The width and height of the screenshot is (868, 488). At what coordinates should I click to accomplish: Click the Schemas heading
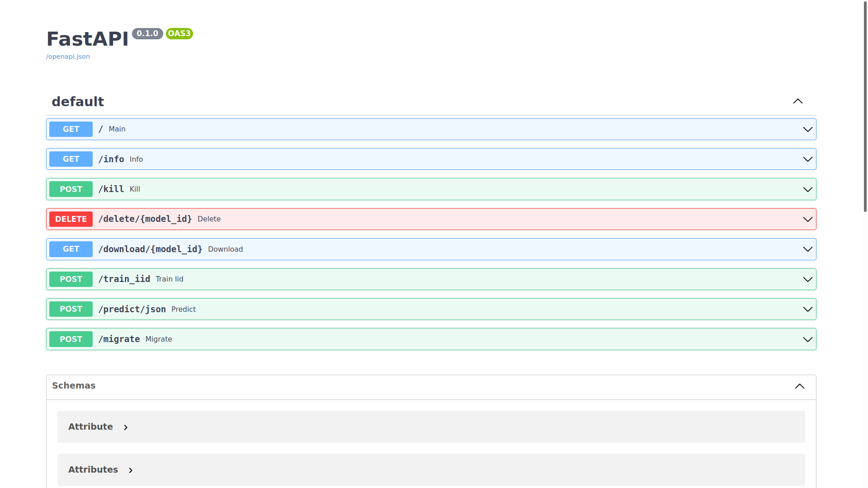pos(74,385)
